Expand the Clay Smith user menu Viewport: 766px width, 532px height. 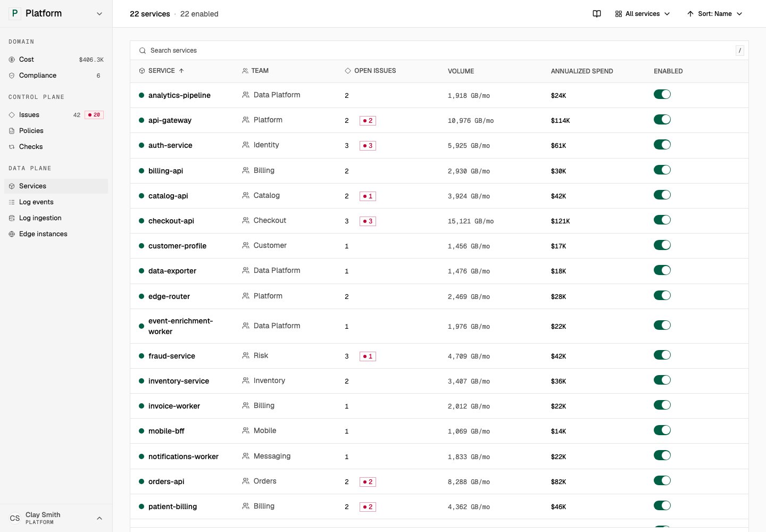tap(56, 518)
